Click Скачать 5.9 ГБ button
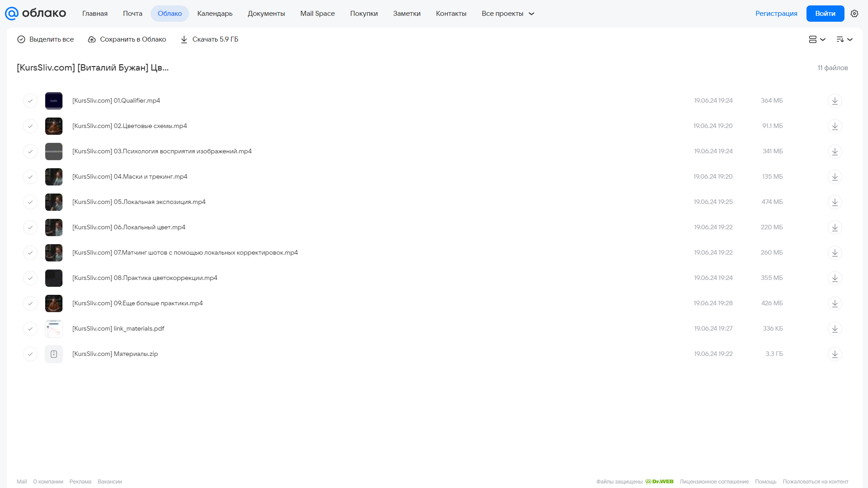868x488 pixels. 209,39
